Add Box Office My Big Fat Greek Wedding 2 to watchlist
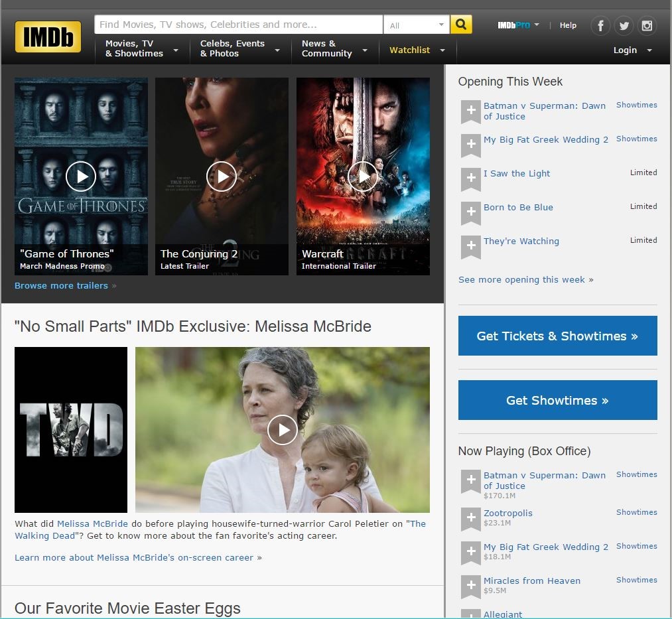The height and width of the screenshot is (619, 672). coord(470,553)
